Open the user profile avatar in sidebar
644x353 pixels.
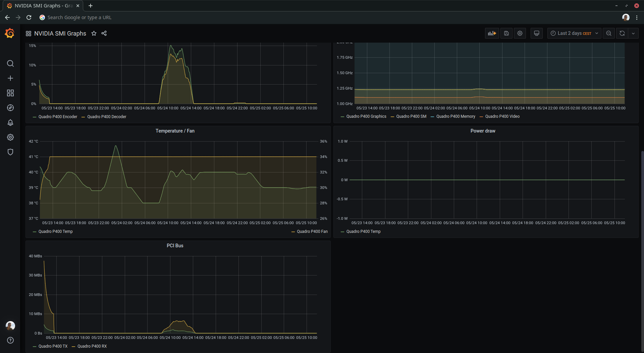(x=10, y=325)
